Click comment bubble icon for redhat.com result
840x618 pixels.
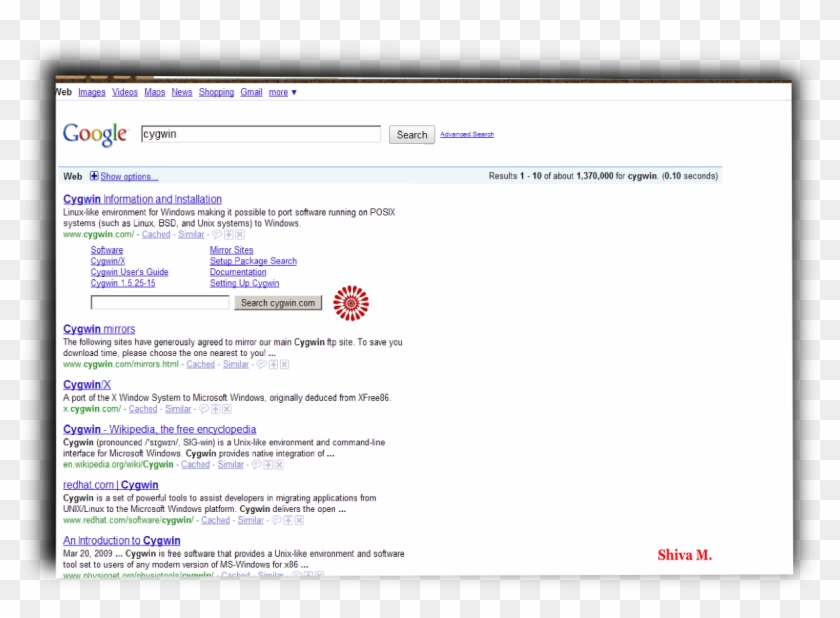pos(276,521)
